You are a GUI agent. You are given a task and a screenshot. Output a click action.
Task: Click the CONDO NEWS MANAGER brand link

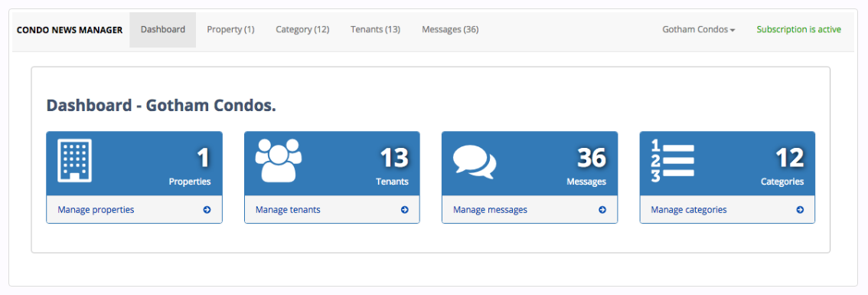click(x=70, y=31)
